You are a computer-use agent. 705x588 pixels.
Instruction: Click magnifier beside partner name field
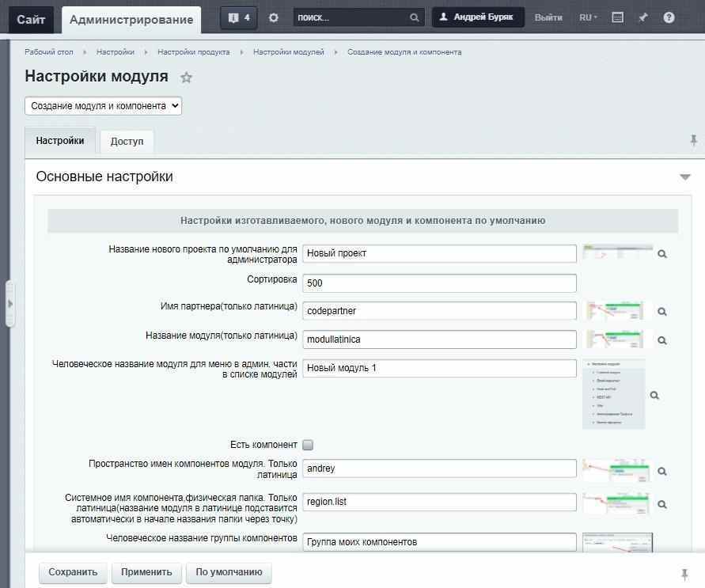point(662,311)
